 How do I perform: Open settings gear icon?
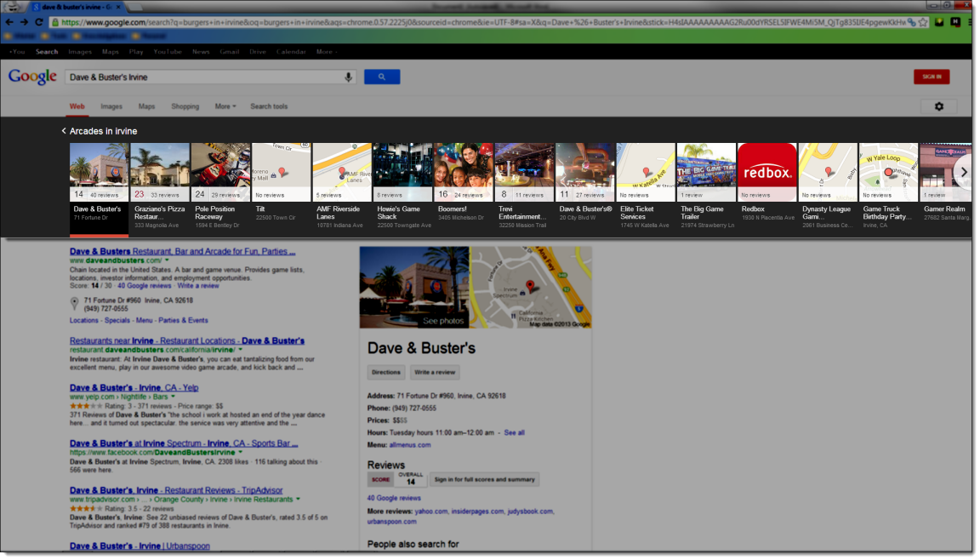pos(939,106)
